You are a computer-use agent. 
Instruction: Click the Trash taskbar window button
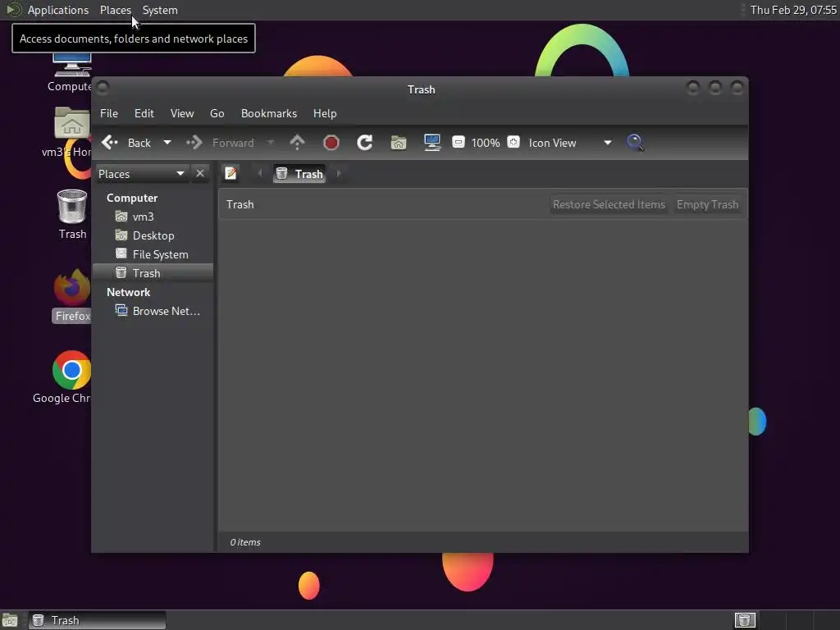[x=97, y=620]
